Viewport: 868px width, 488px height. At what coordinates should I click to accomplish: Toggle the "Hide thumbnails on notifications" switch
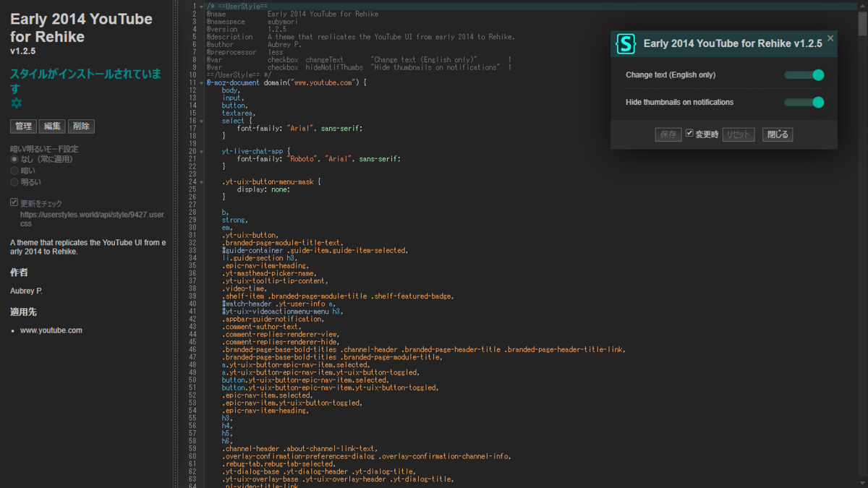point(804,103)
